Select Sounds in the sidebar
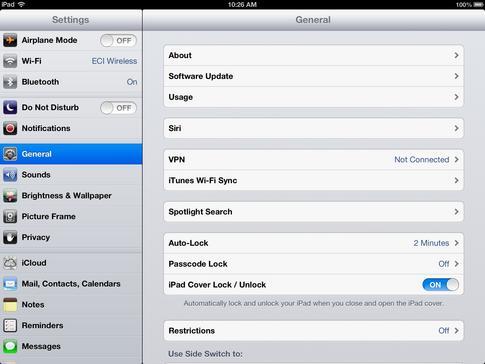Image resolution: width=485 pixels, height=364 pixels. (x=71, y=175)
